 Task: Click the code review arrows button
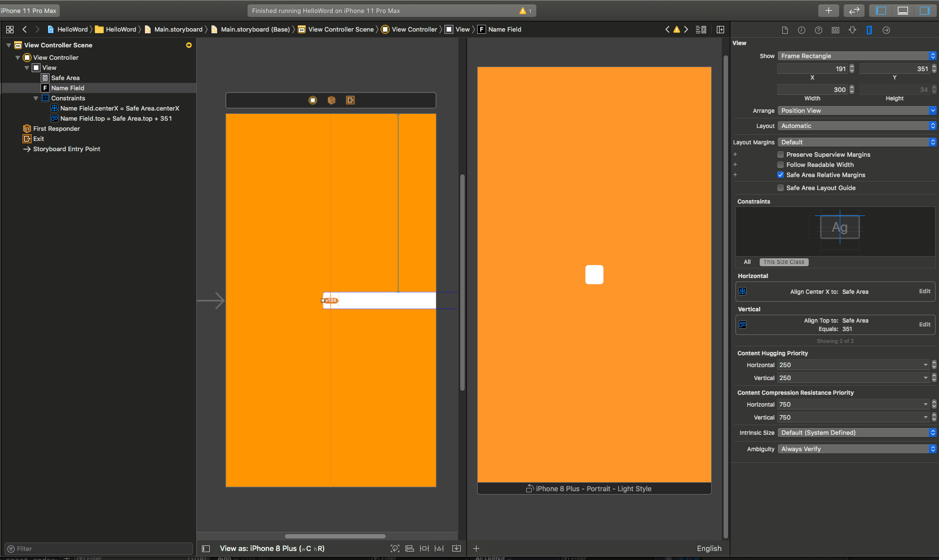pos(854,10)
